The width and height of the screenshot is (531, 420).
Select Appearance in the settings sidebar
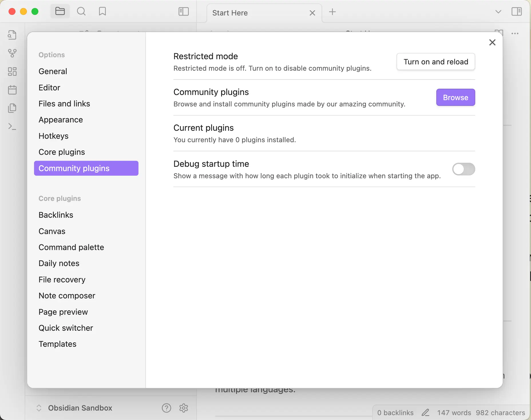pos(61,120)
